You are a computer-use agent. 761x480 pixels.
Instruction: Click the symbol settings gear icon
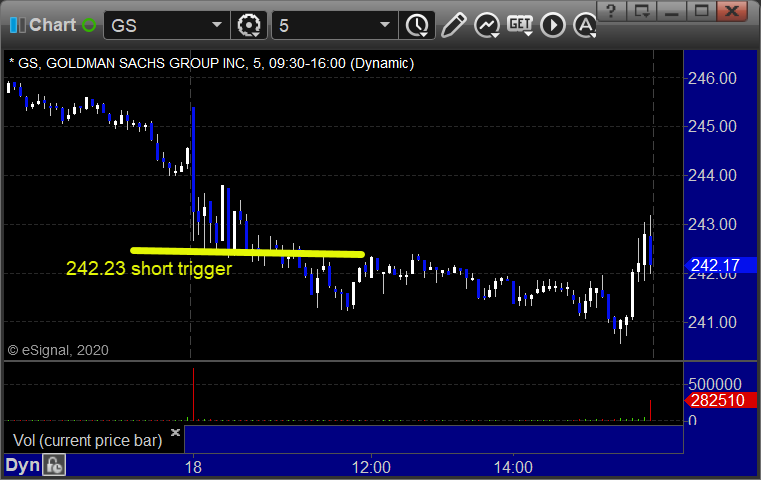249,25
